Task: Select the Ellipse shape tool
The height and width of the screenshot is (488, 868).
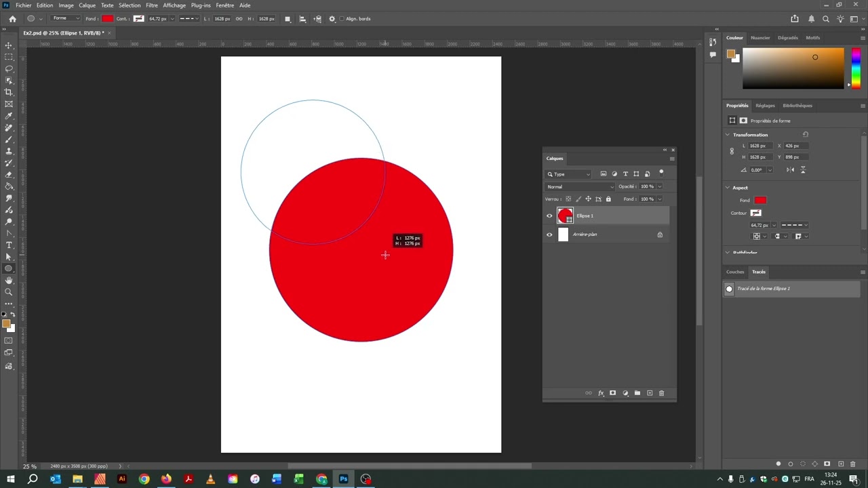Action: (x=9, y=268)
